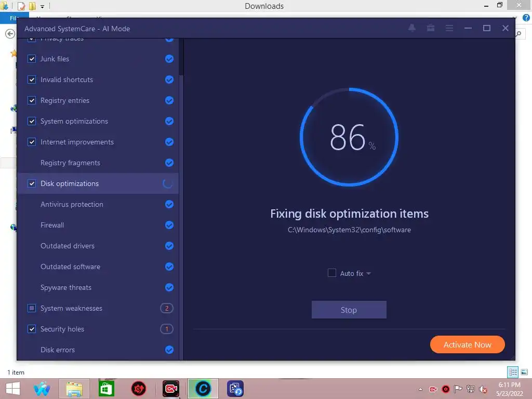This screenshot has width=532, height=399.
Task: Select the Outdated drivers row
Action: point(98,246)
